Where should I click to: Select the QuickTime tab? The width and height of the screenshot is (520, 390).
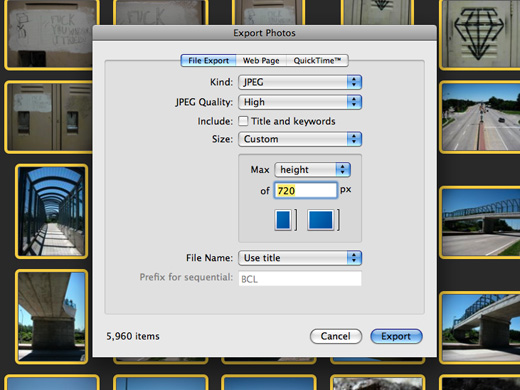click(317, 61)
